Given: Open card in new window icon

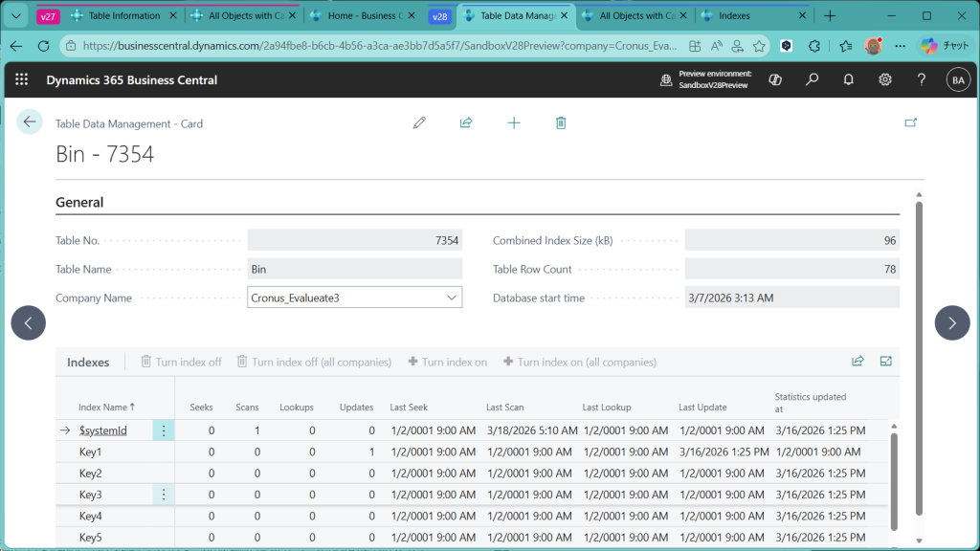Looking at the screenshot, I should (910, 122).
